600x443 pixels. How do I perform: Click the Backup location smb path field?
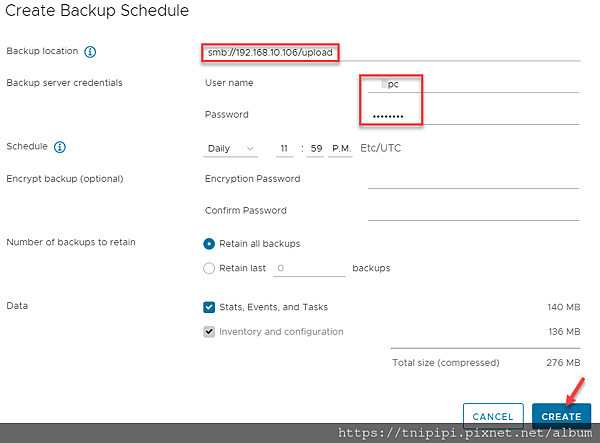coord(270,51)
